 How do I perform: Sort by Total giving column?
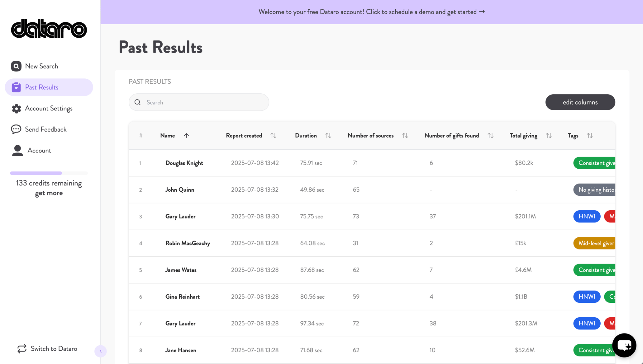click(x=549, y=136)
